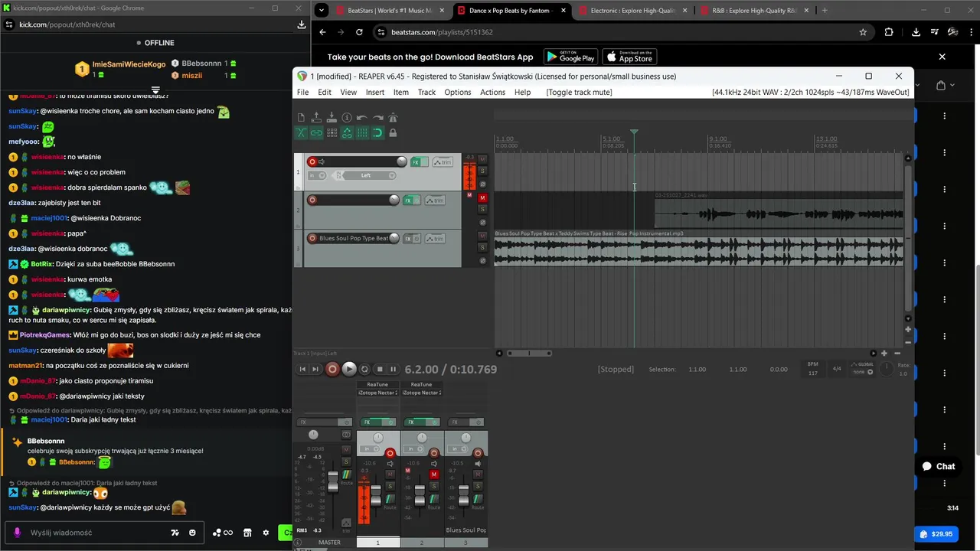Screen dimensions: 980x551
Task: Click the 4/4 time signature field
Action: [837, 369]
